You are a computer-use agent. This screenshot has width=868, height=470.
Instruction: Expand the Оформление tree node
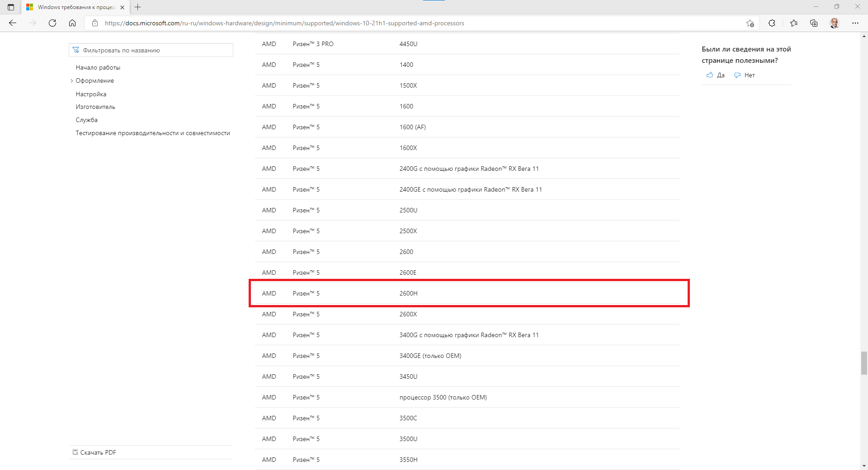tap(71, 81)
